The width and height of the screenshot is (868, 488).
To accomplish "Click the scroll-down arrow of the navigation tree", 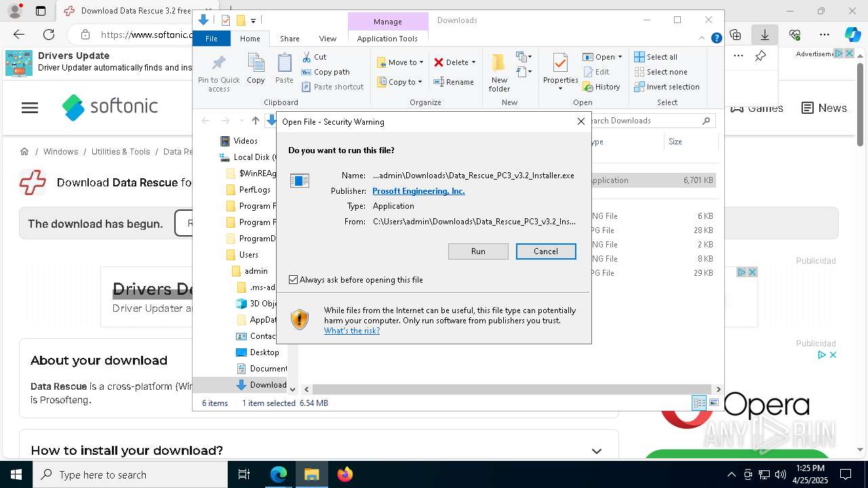I will (x=292, y=389).
